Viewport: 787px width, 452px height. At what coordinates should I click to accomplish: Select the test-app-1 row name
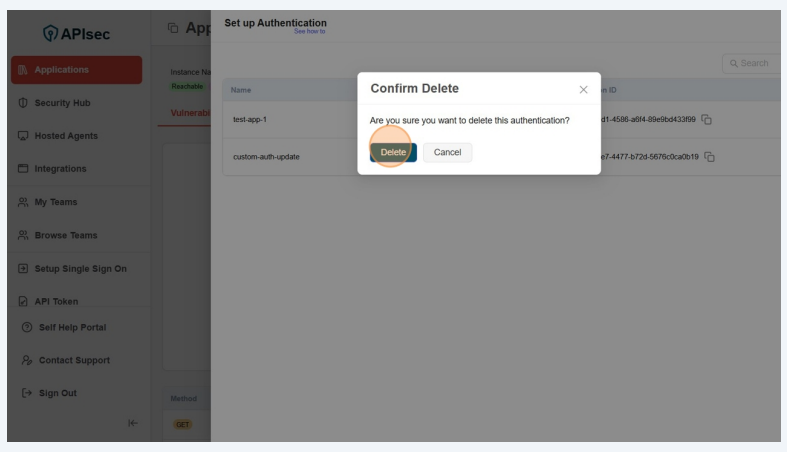[250, 120]
